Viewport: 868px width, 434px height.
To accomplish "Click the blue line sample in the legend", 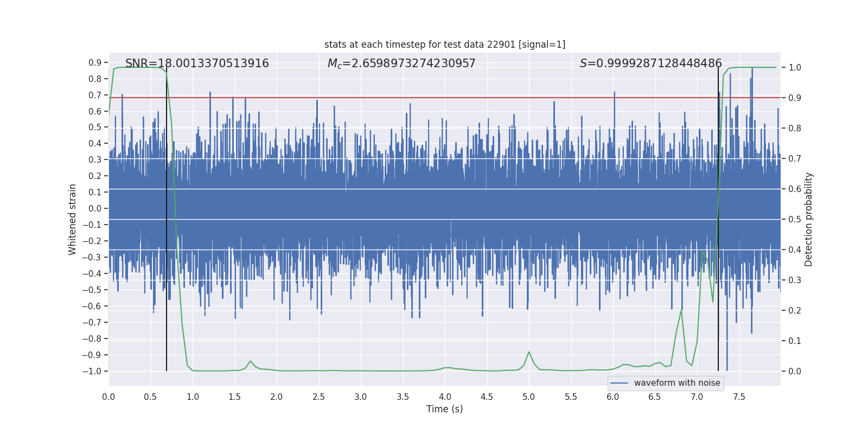I will pos(619,383).
